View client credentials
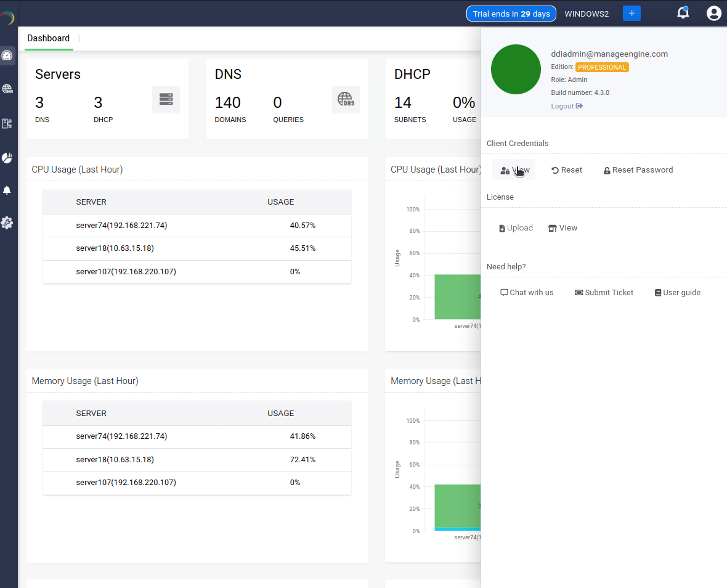Screen dimensions: 727x588 pos(514,169)
